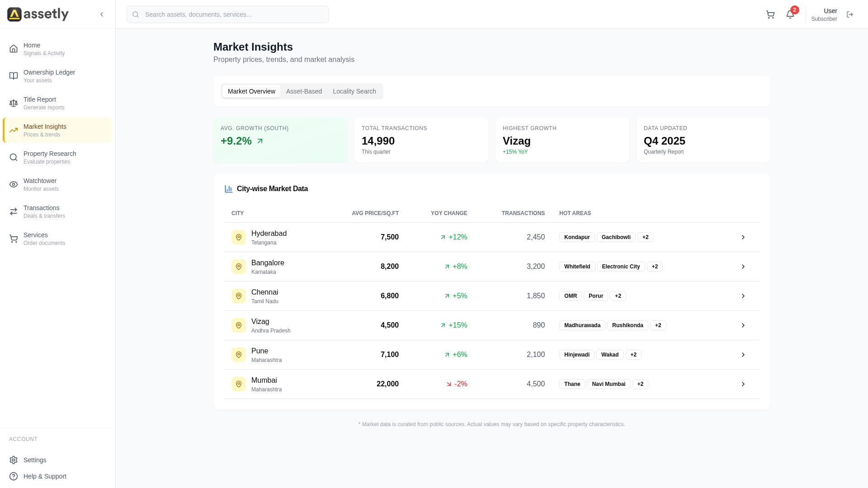Open Settings from the sidebar
The width and height of the screenshot is (868, 488).
click(34, 460)
